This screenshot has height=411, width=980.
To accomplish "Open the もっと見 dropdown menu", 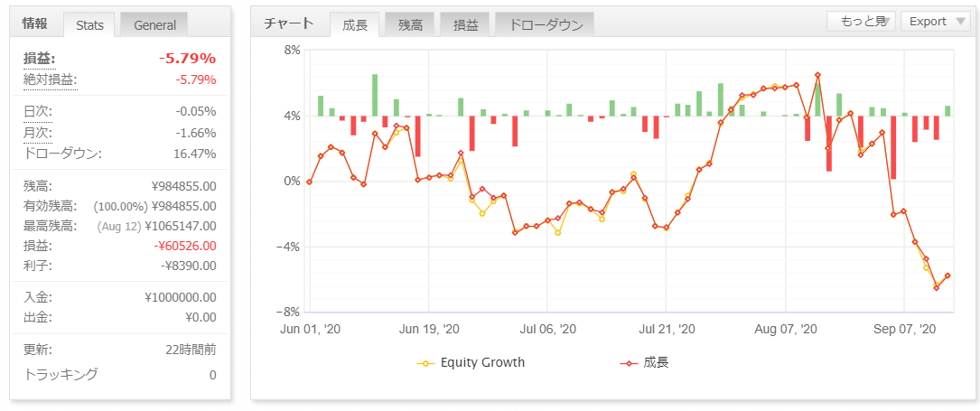I will point(862,22).
